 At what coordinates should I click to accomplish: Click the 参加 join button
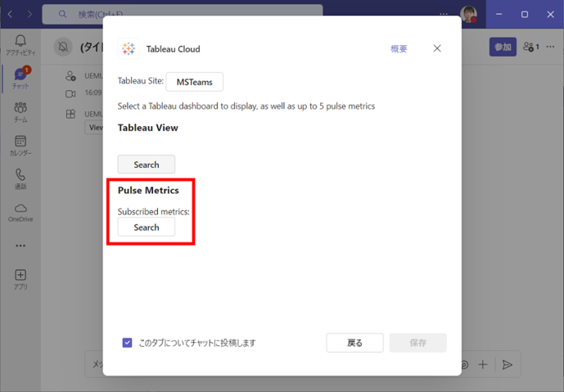[503, 47]
